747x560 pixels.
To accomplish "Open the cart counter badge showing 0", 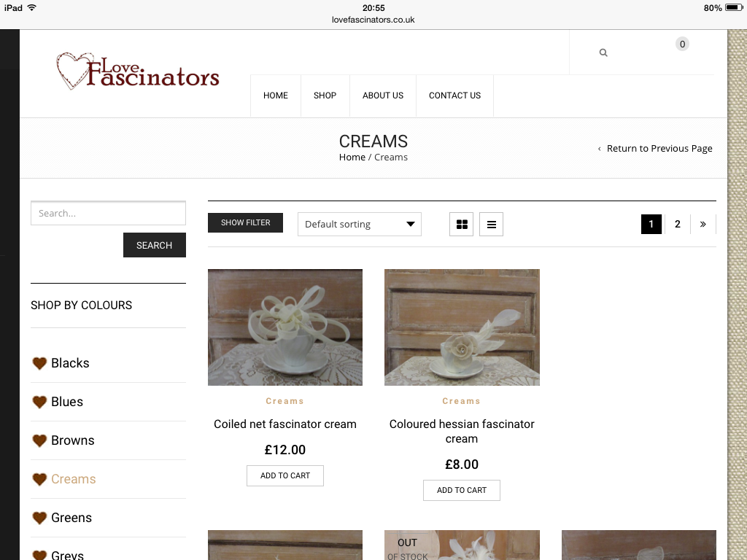I will coord(682,44).
